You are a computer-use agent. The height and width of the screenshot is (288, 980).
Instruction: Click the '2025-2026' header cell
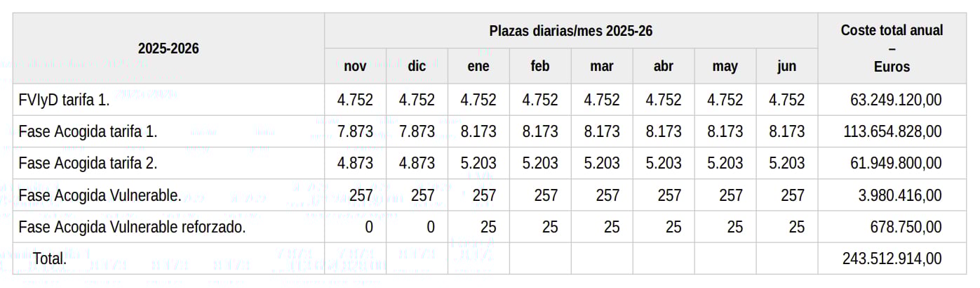[168, 48]
